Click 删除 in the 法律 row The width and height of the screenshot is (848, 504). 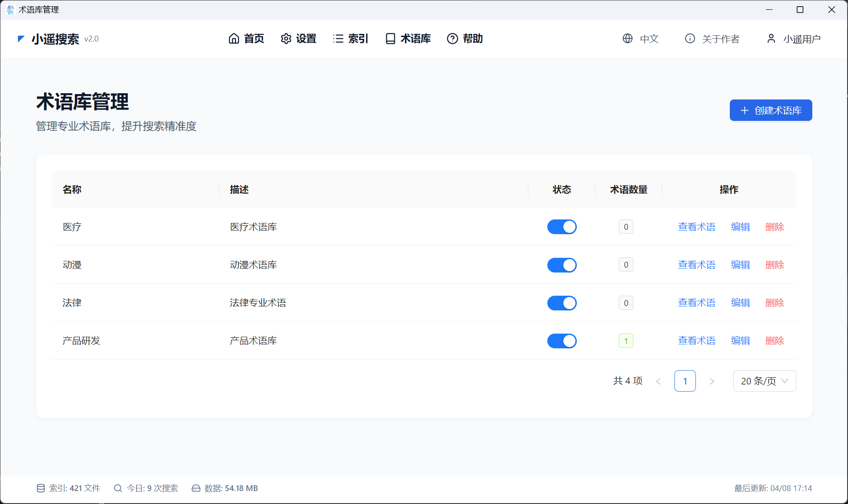coord(775,303)
